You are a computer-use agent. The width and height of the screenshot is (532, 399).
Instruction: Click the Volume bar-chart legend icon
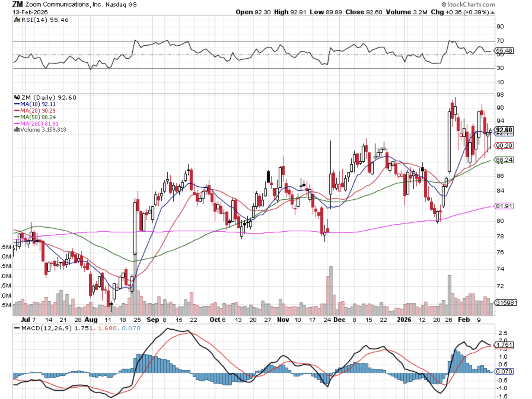point(17,130)
